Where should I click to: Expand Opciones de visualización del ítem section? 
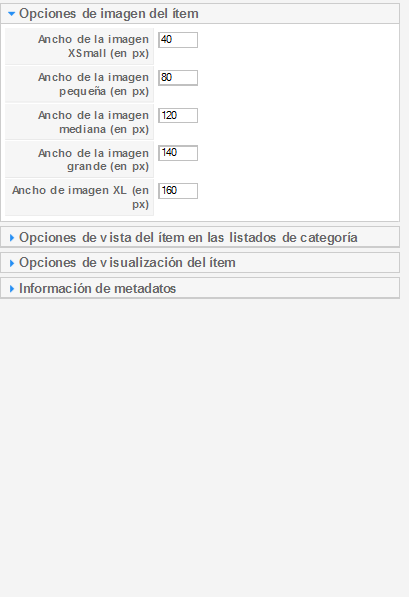(x=200, y=263)
